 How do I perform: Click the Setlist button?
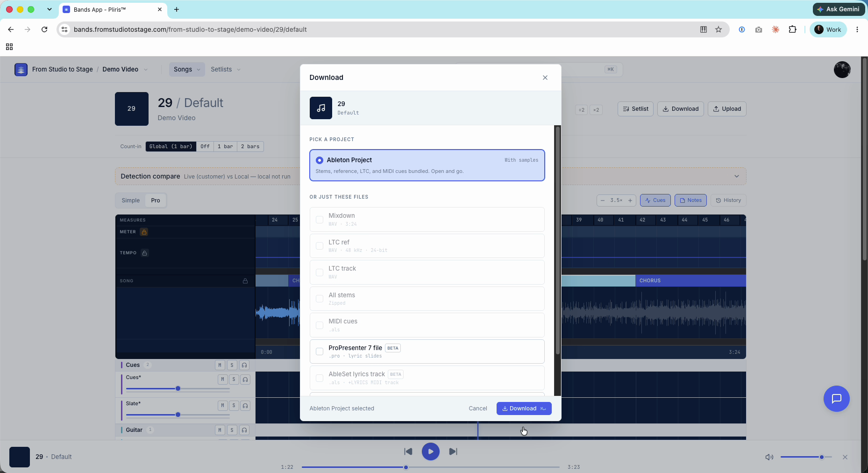click(635, 109)
